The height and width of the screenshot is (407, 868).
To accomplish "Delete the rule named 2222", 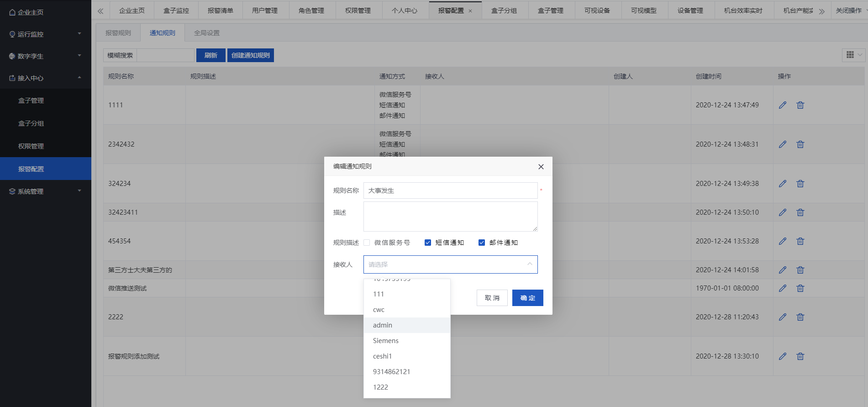I will coord(800,317).
